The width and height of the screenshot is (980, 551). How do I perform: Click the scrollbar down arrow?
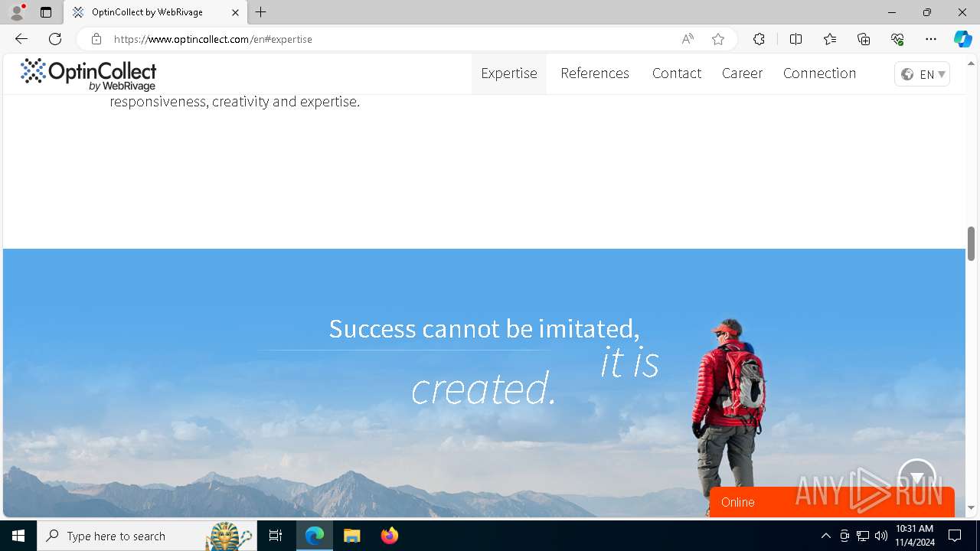[971, 507]
